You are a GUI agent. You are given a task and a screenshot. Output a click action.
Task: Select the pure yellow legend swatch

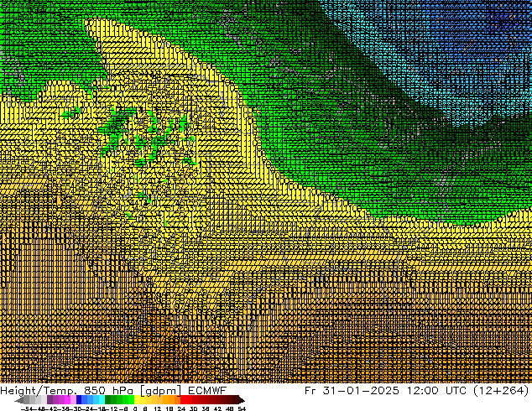click(x=137, y=400)
